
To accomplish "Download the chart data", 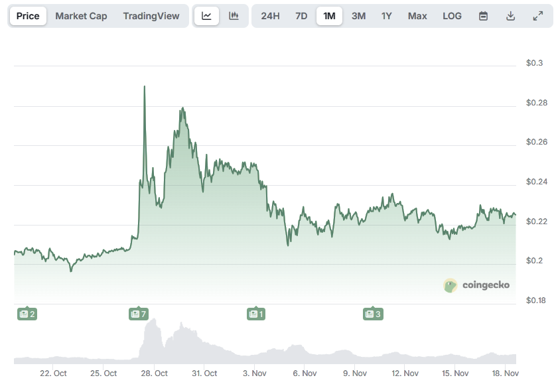I will pyautogui.click(x=510, y=16).
